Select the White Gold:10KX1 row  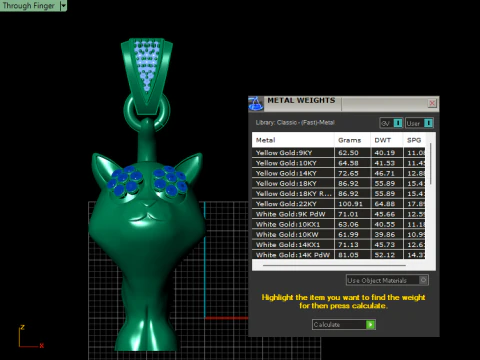pyautogui.click(x=338, y=224)
